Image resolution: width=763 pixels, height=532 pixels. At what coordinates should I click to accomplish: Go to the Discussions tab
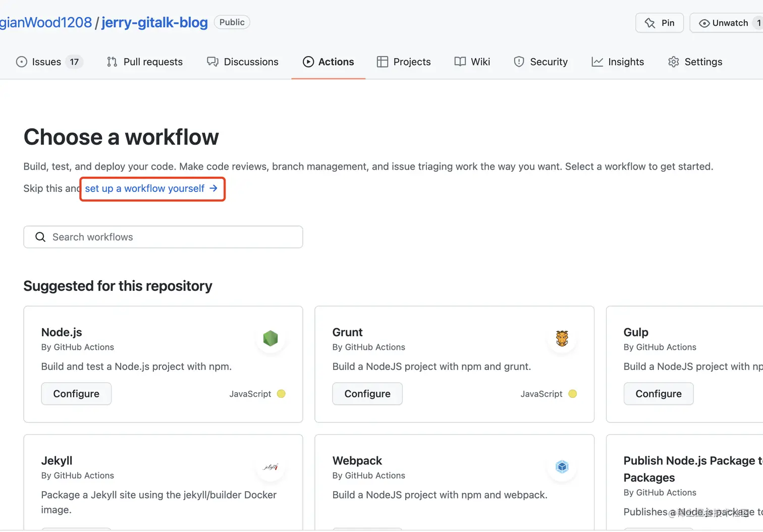(x=243, y=62)
